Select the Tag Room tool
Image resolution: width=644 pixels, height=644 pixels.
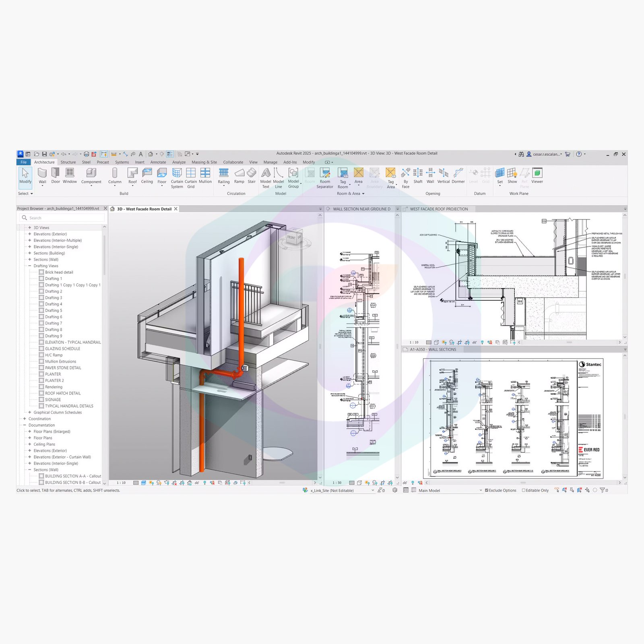[343, 178]
